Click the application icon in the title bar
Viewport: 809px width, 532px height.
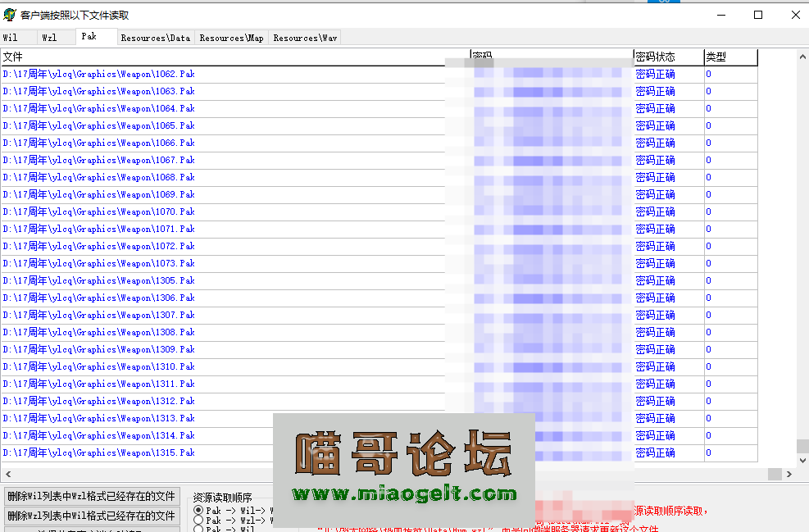[x=8, y=14]
